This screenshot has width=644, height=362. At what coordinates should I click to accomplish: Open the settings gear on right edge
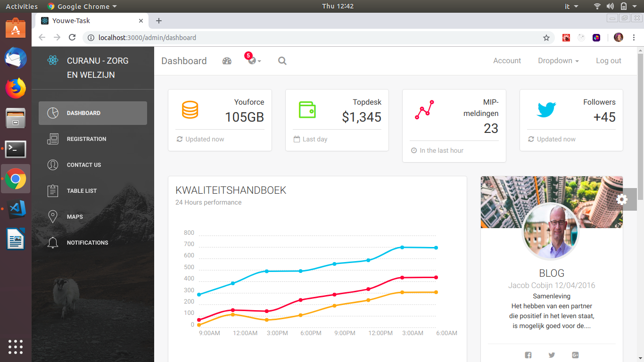[622, 199]
